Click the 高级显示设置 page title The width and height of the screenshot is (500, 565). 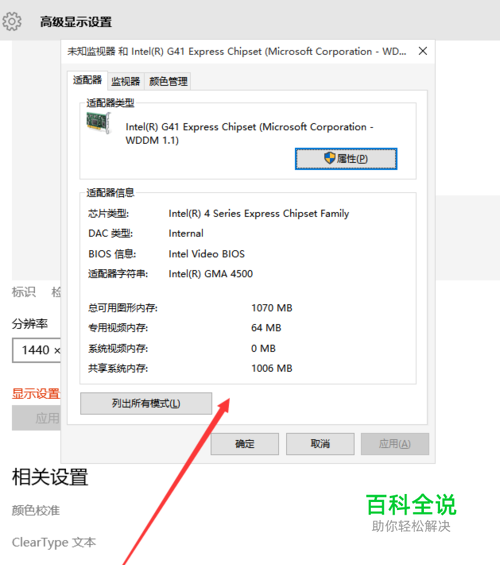[x=76, y=22]
